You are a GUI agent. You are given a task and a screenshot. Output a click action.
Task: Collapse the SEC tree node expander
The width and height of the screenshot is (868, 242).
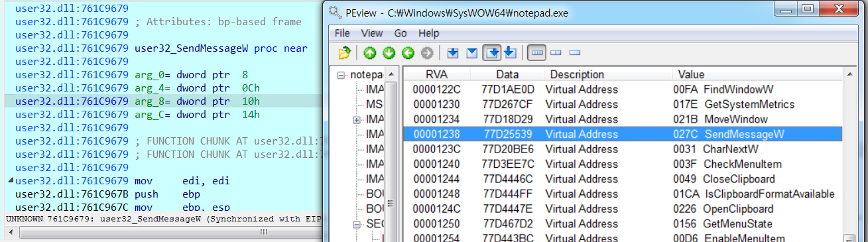coord(357,225)
